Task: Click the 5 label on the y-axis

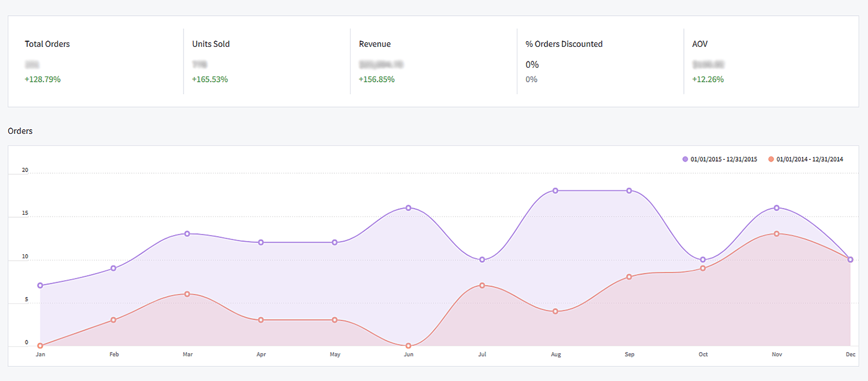Action: tap(26, 299)
